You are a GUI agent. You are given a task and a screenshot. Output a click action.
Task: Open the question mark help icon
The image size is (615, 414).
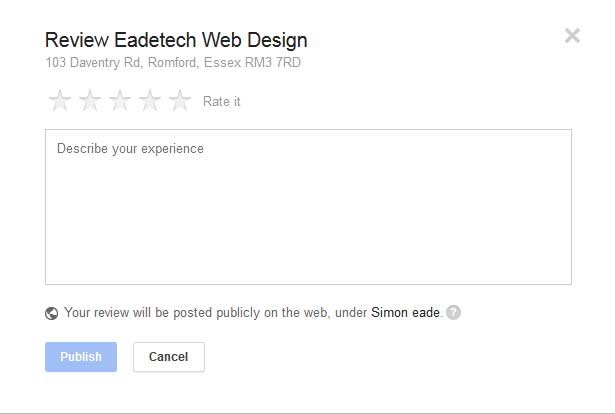pyautogui.click(x=453, y=312)
